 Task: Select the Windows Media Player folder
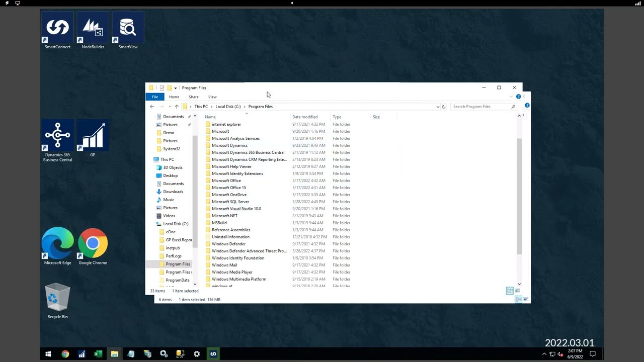tap(232, 272)
